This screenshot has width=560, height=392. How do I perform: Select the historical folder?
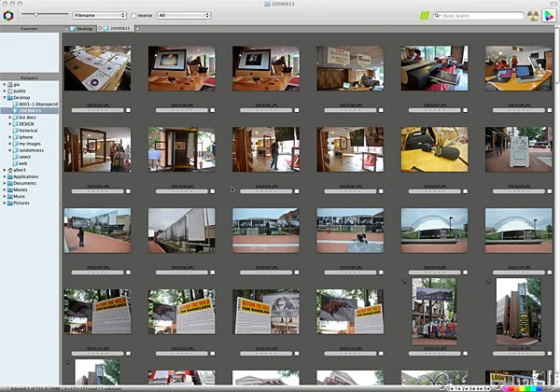point(25,131)
